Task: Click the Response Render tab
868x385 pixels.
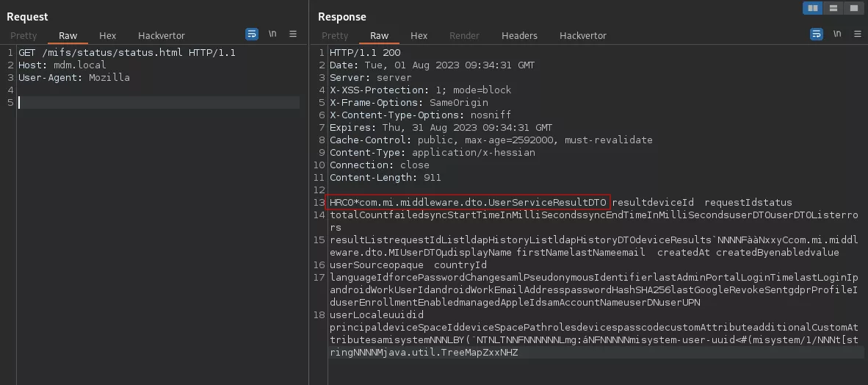Action: pyautogui.click(x=464, y=35)
